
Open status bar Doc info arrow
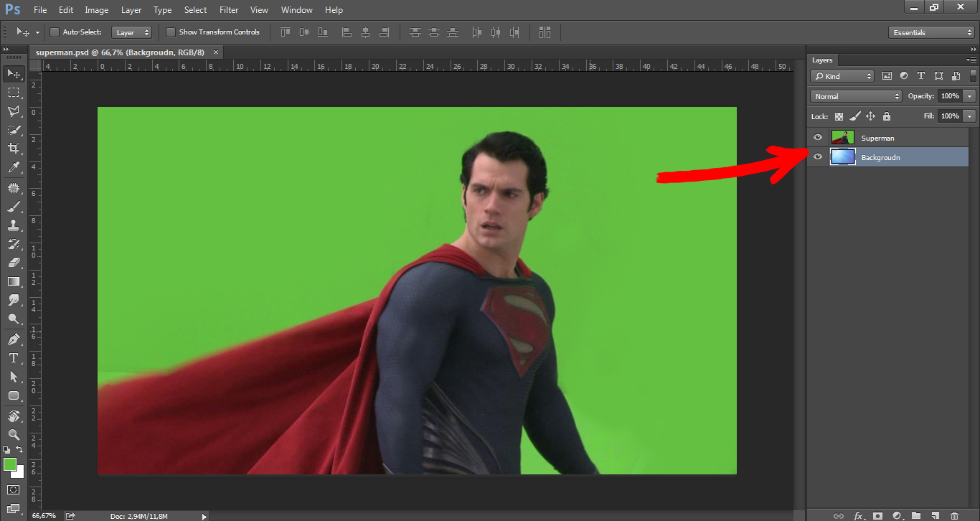(204, 516)
